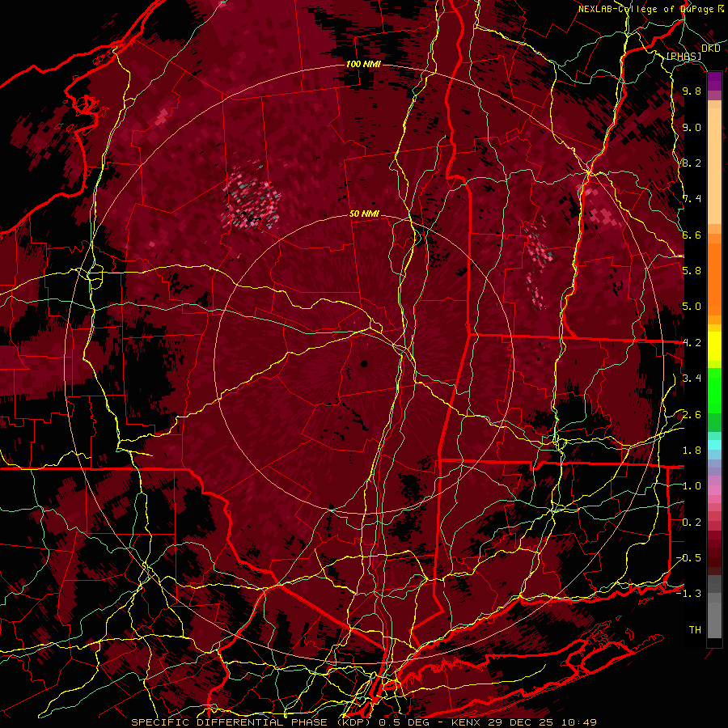Click the 9.8 value on the scale
Image resolution: width=728 pixels, height=728 pixels.
tap(692, 91)
